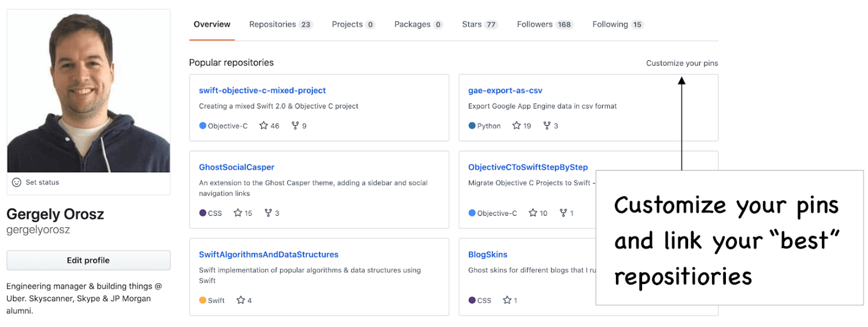868x327 pixels.
Task: Click CSS language dot on BlogSkins card
Action: click(472, 300)
